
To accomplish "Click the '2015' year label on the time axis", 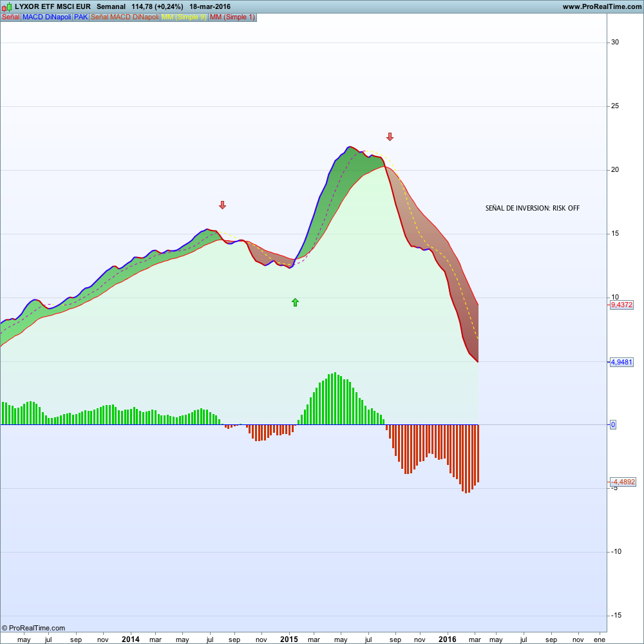I will click(x=289, y=639).
